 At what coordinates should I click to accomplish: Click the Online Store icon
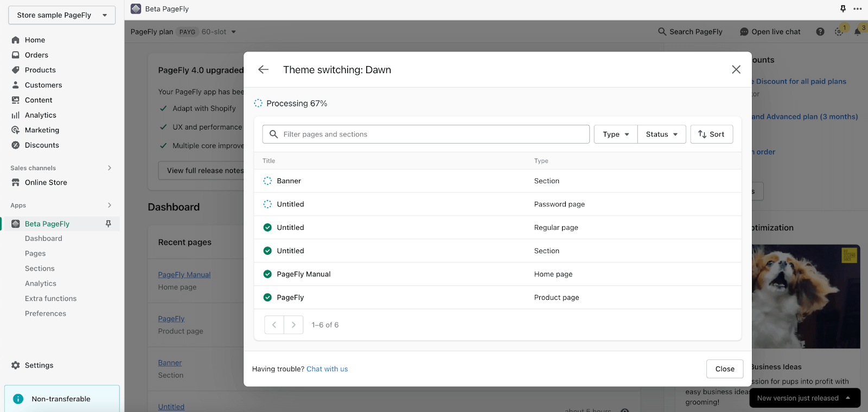16,183
